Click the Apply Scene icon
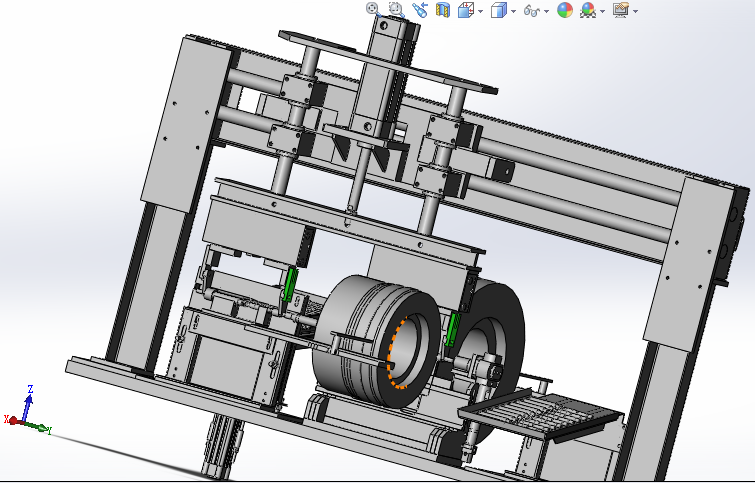Image resolution: width=755 pixels, height=483 pixels. tap(588, 10)
